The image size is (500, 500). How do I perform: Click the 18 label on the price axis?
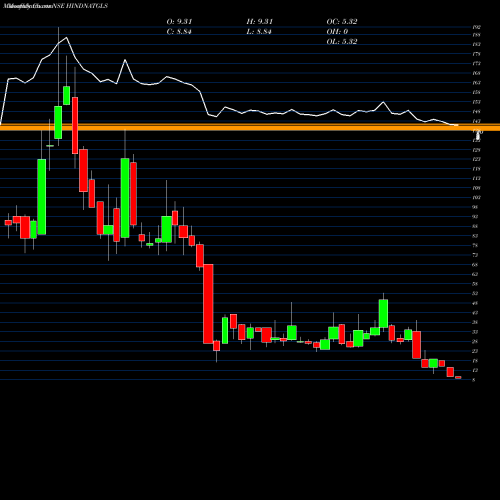475,361
